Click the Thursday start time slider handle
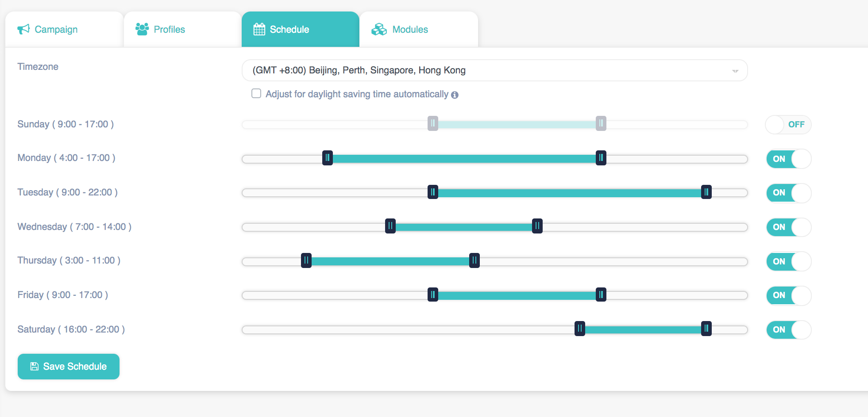This screenshot has width=868, height=417. (x=306, y=261)
